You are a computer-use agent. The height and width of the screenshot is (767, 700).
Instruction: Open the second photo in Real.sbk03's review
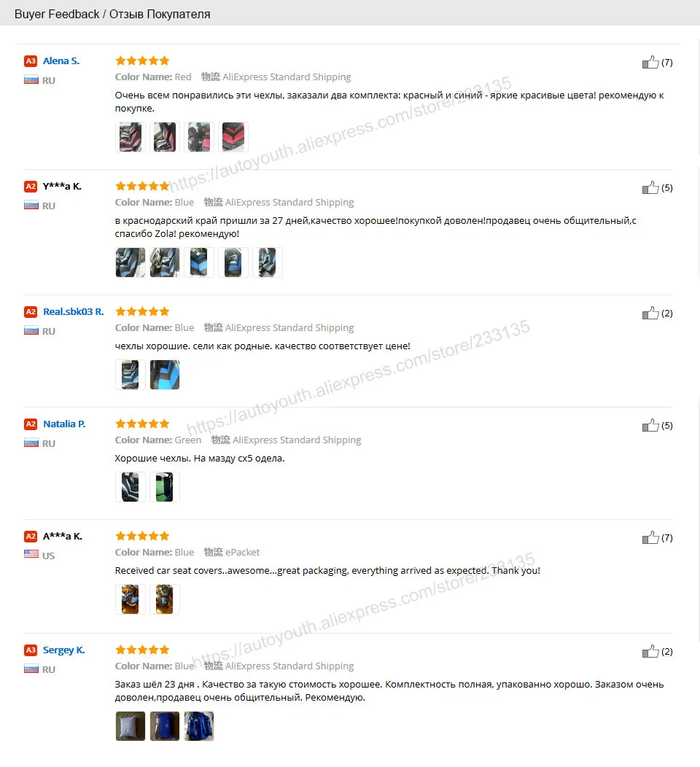(164, 375)
